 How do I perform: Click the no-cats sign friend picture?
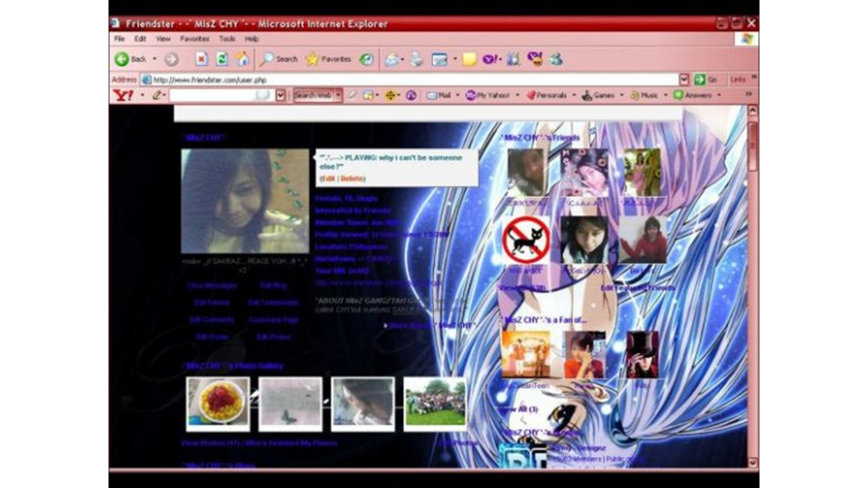point(527,240)
